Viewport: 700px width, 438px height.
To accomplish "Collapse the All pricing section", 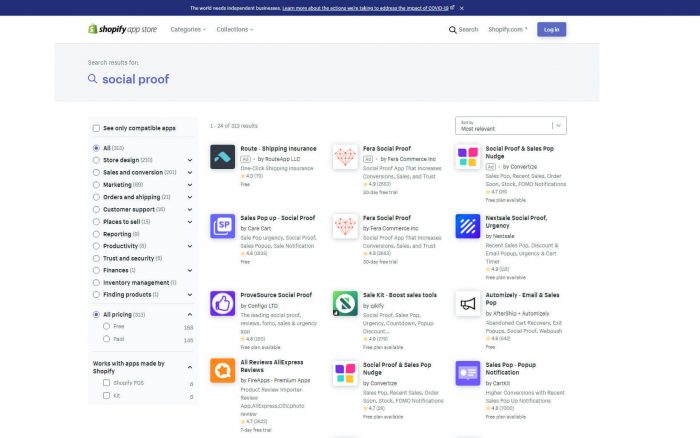I will click(x=190, y=314).
